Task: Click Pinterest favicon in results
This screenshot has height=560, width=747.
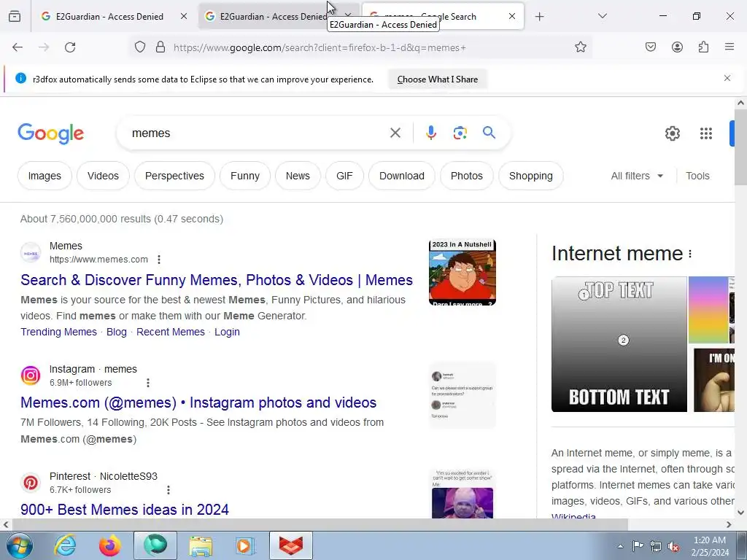Action: pyautogui.click(x=31, y=483)
